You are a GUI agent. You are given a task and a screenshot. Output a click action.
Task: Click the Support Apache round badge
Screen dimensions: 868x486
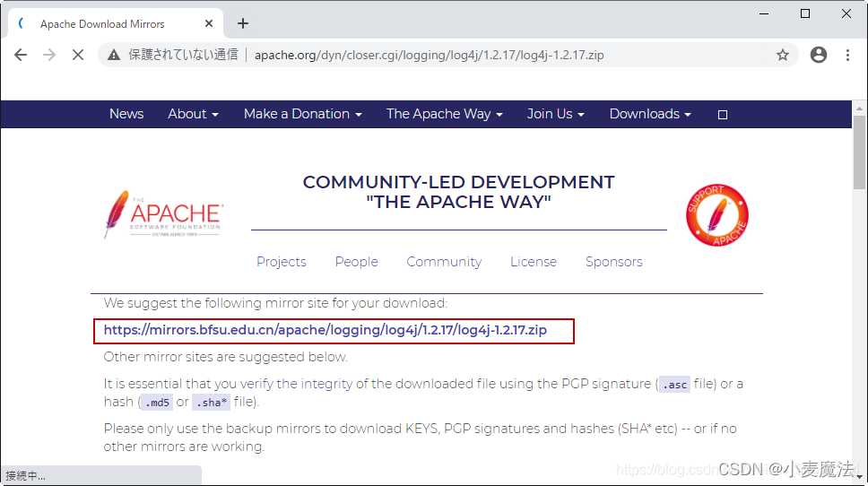(716, 215)
